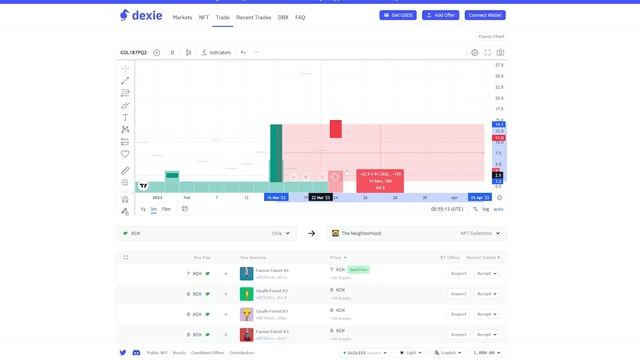
Task: Expand Accept options for first Giraffe Friend offer
Action: click(487, 294)
